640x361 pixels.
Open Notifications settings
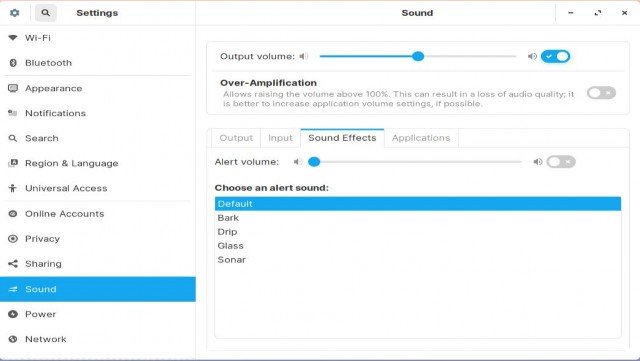[x=98, y=113]
